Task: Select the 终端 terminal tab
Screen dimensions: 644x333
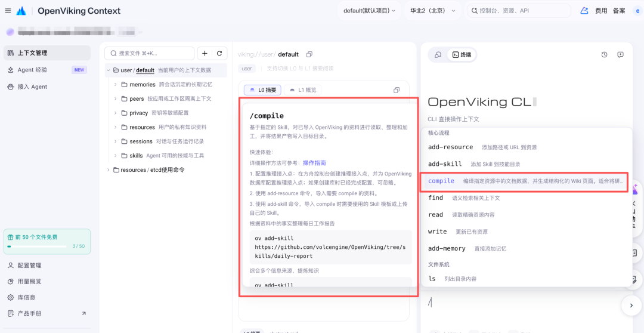Action: [462, 55]
